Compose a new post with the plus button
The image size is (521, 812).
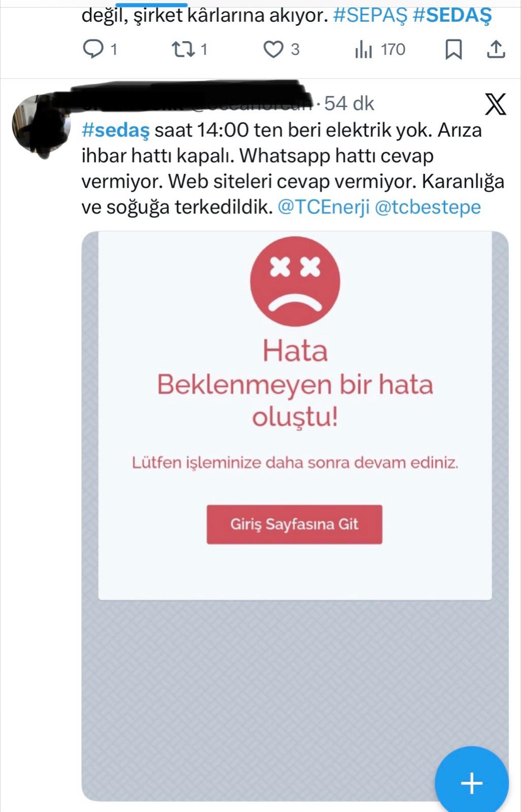(x=472, y=783)
